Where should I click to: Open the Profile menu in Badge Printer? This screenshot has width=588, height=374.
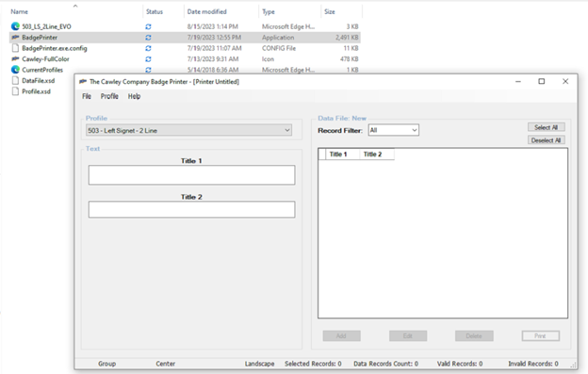tap(109, 96)
